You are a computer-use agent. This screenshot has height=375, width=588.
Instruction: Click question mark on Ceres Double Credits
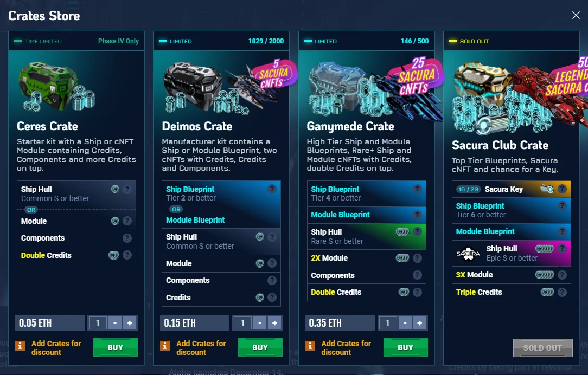(x=127, y=255)
